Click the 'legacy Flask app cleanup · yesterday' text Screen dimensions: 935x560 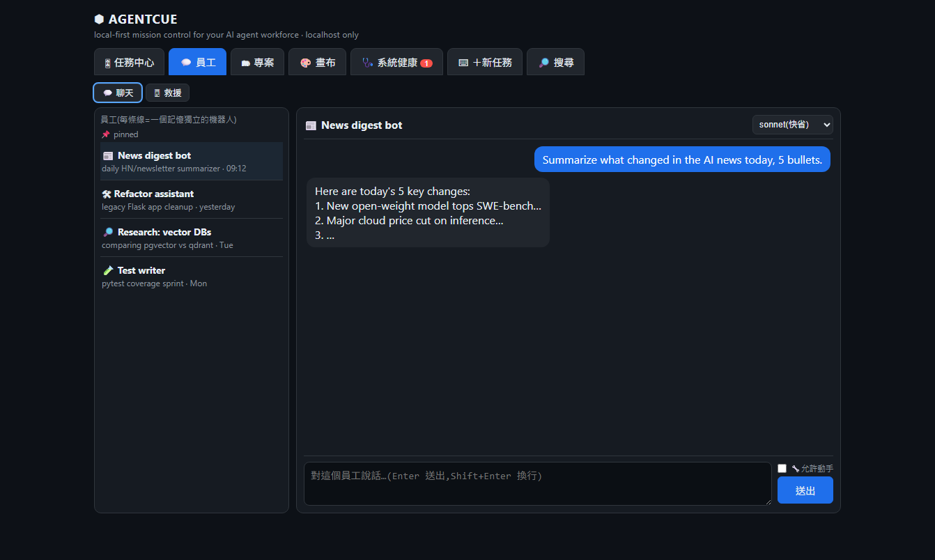169,207
